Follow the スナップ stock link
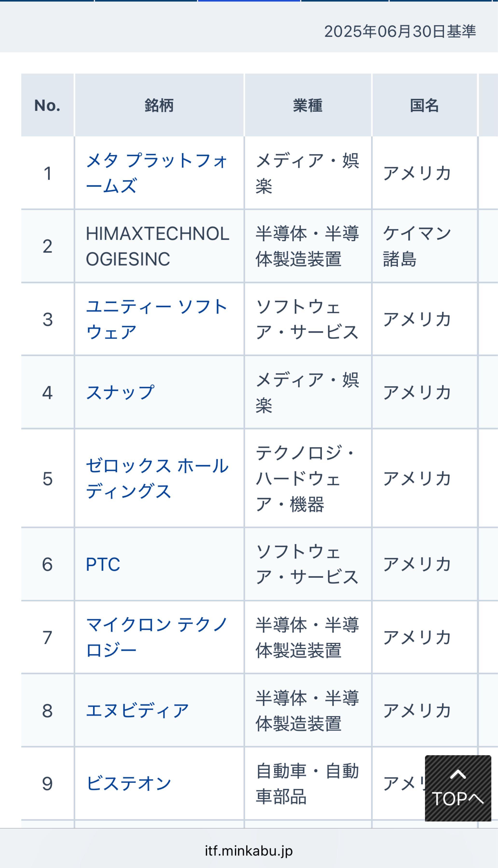The height and width of the screenshot is (868, 498). (x=120, y=392)
